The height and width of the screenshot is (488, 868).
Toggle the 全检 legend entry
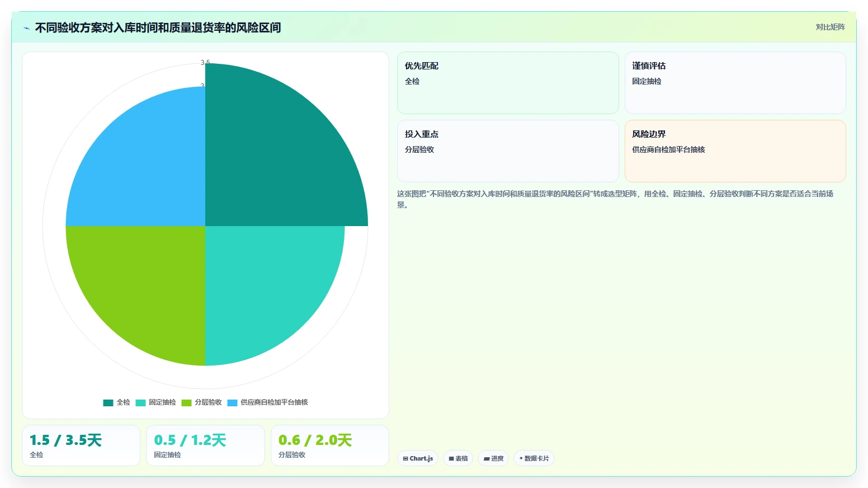click(116, 402)
